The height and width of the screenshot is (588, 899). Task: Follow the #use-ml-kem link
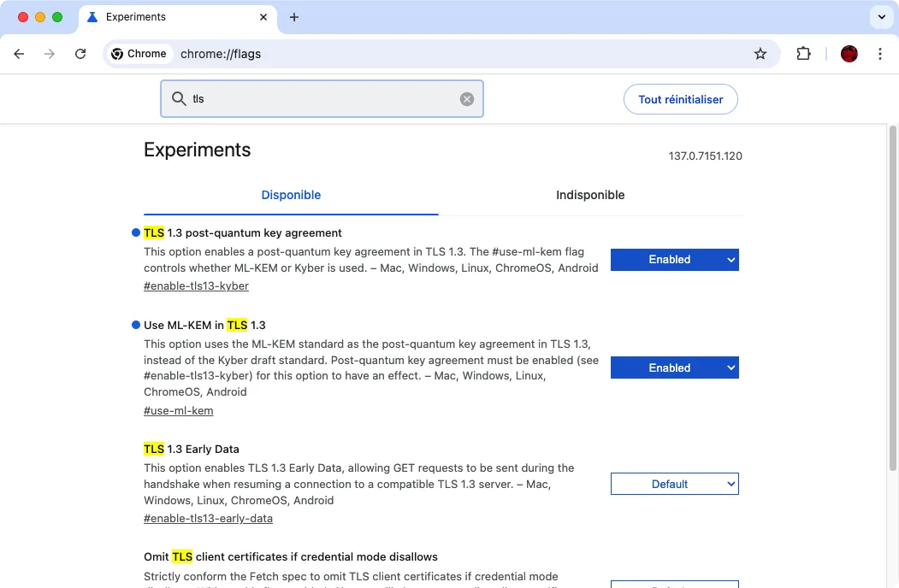point(178,411)
